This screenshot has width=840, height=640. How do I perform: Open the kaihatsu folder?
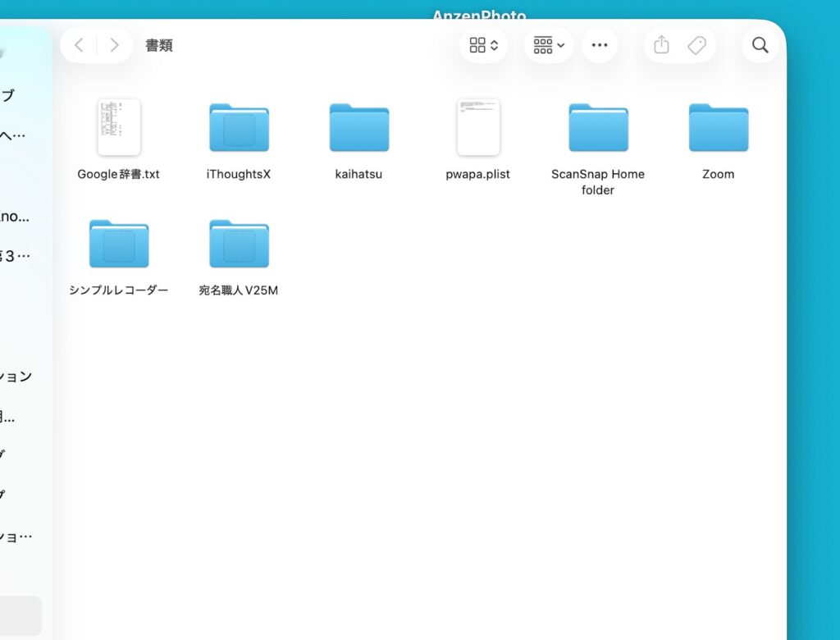[358, 127]
